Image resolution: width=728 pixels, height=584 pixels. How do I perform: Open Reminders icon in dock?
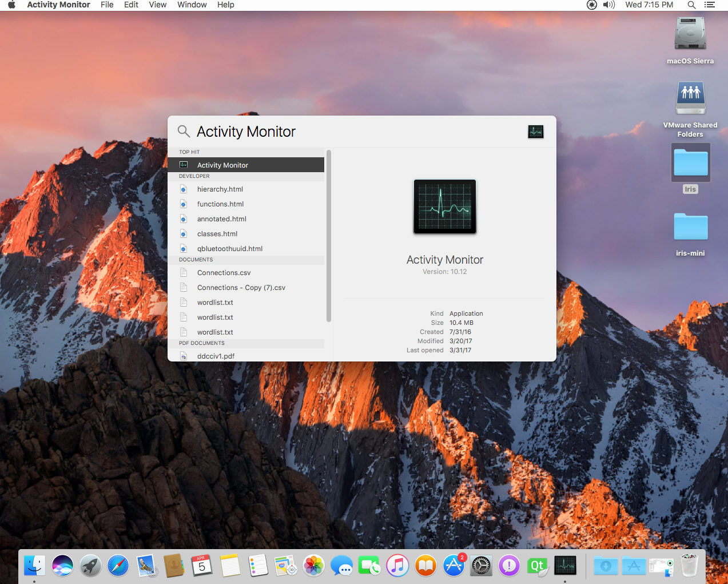point(258,566)
